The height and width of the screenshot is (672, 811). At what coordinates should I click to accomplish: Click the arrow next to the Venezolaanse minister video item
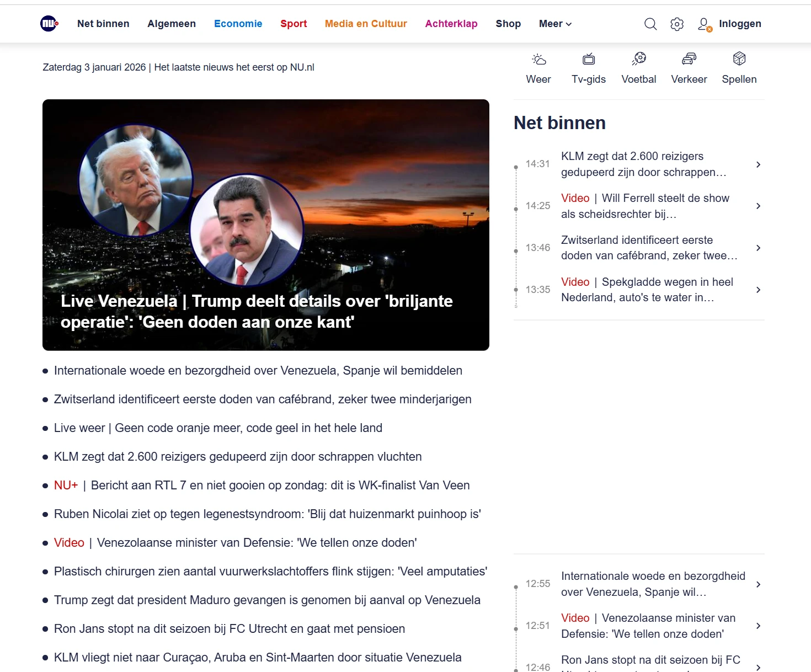click(x=759, y=626)
